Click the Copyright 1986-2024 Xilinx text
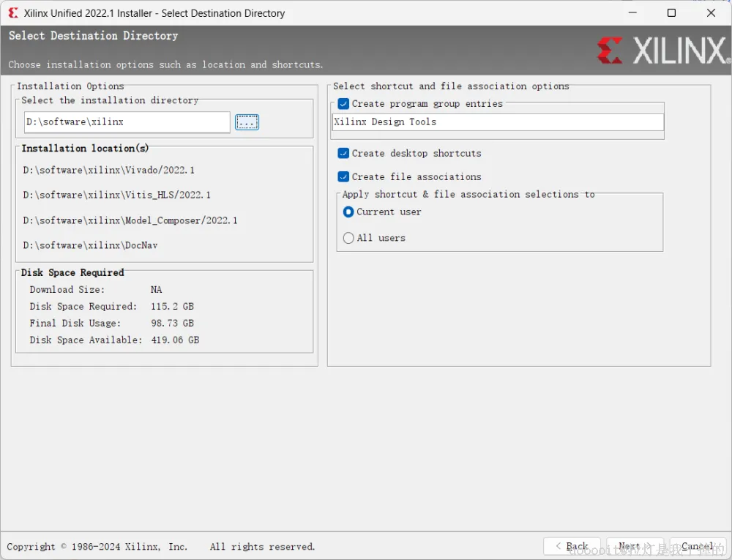 tap(97, 547)
